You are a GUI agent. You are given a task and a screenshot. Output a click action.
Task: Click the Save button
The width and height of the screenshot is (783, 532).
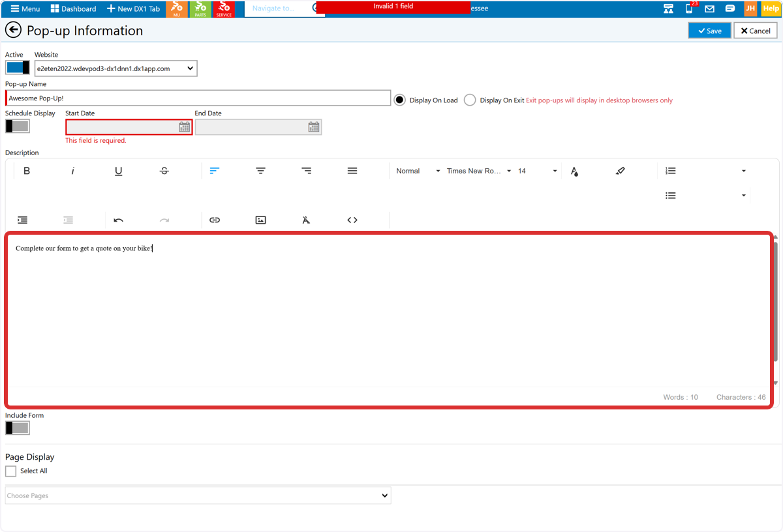[x=709, y=31]
